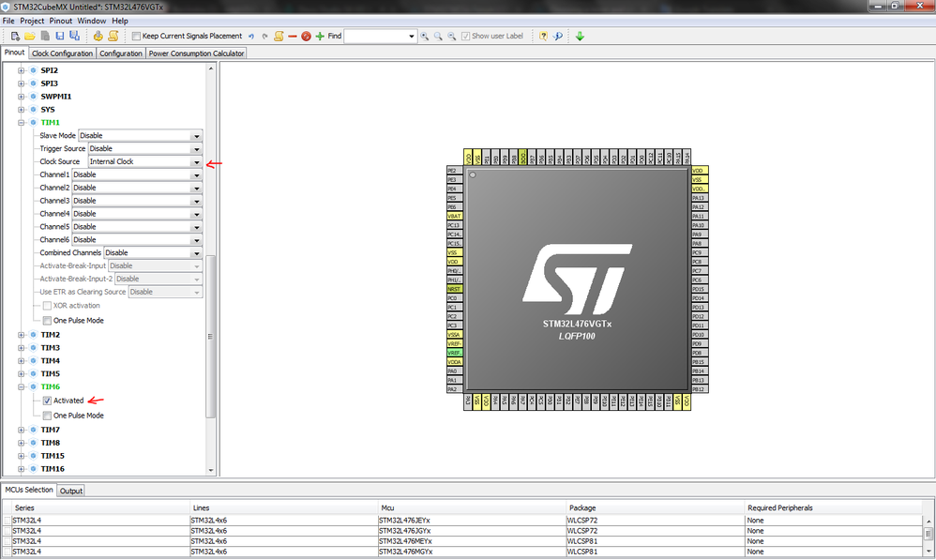Switch to the Clock Configuration tab
Image resolution: width=936 pixels, height=560 pixels.
tap(62, 53)
